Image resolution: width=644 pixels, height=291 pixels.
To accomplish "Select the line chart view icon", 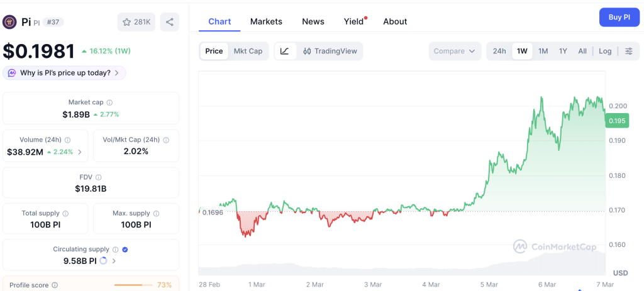I will [x=285, y=52].
